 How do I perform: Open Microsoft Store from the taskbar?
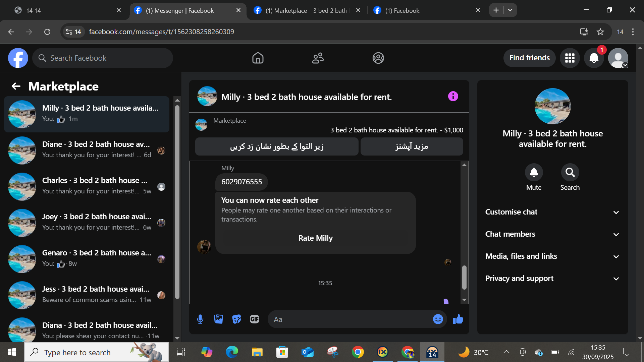[282, 352]
